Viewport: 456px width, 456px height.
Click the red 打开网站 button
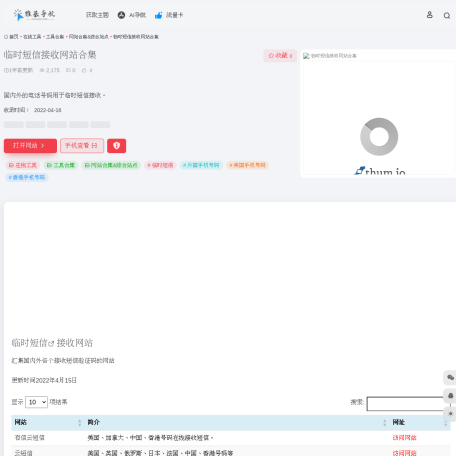(x=30, y=146)
